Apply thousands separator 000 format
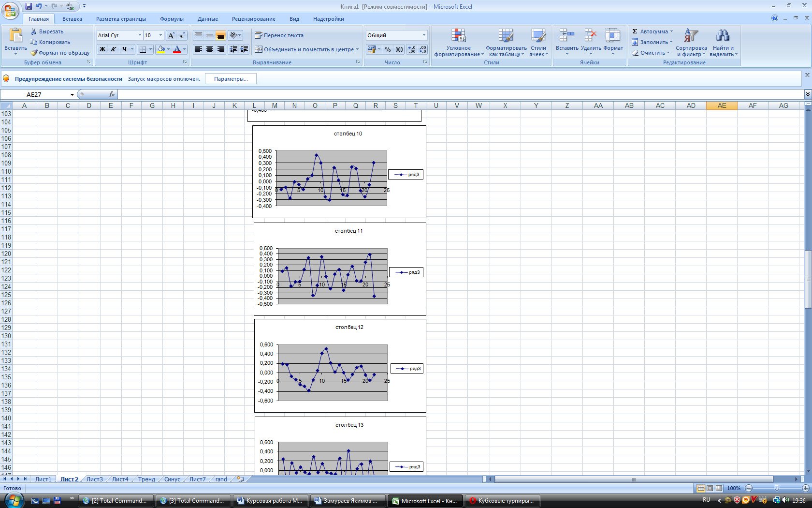This screenshot has width=812, height=508. [399, 49]
